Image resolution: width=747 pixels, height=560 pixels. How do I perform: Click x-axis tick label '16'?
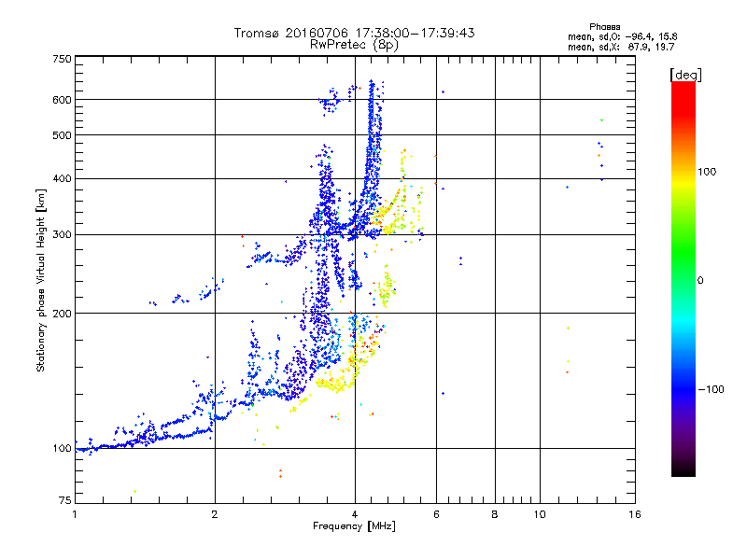(635, 514)
